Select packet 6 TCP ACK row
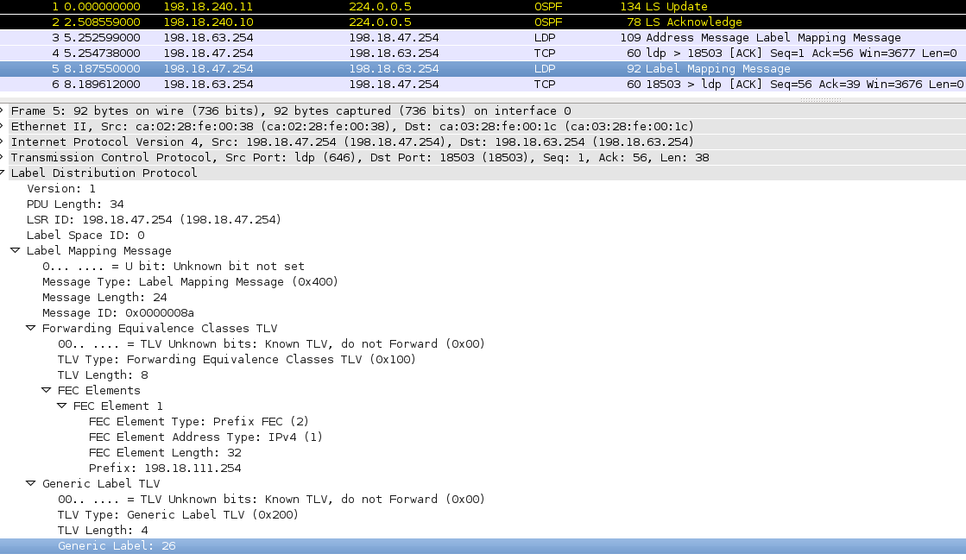Viewport: 966px width, 560px height. pyautogui.click(x=432, y=85)
